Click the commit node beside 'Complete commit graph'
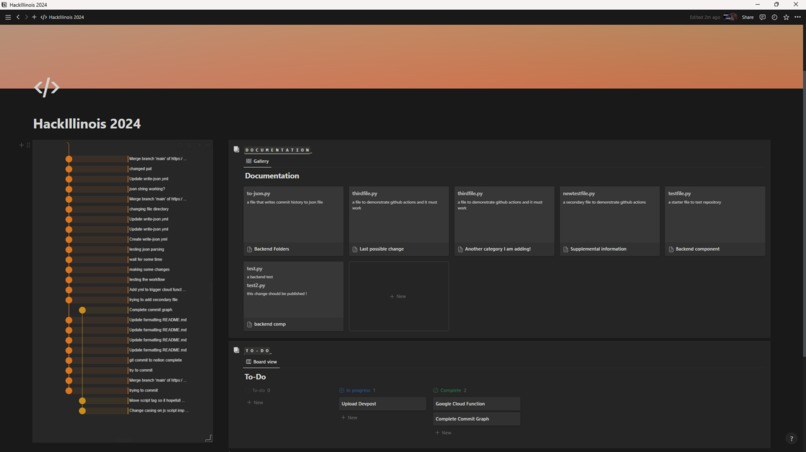The image size is (806, 452). (82, 310)
